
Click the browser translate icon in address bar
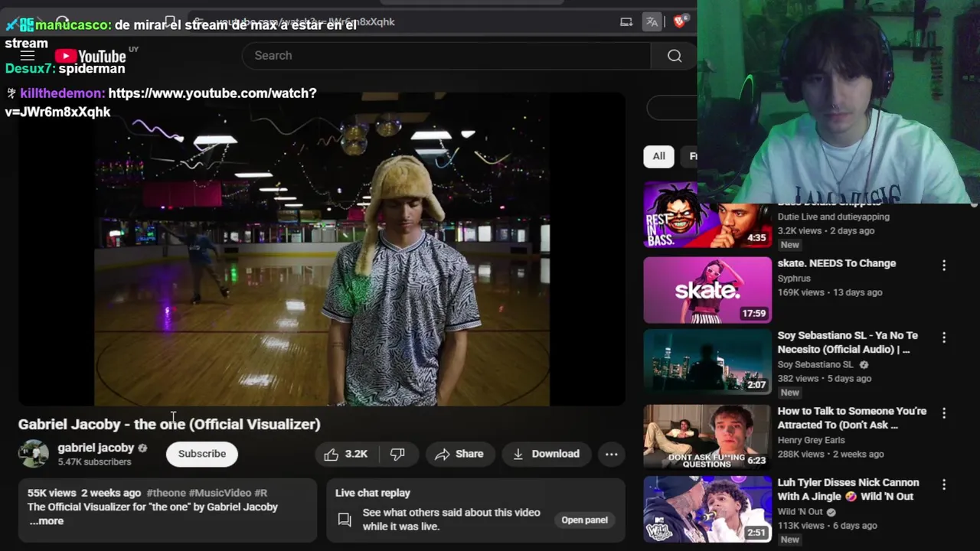point(652,22)
